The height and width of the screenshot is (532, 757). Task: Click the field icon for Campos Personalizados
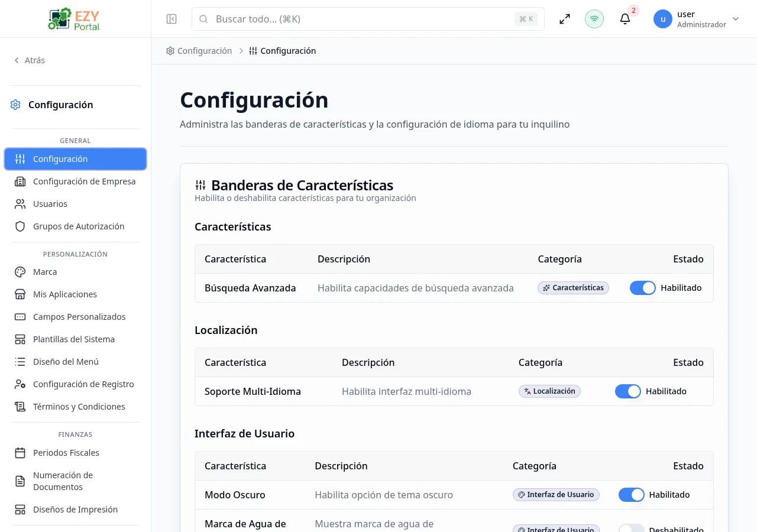click(x=20, y=317)
